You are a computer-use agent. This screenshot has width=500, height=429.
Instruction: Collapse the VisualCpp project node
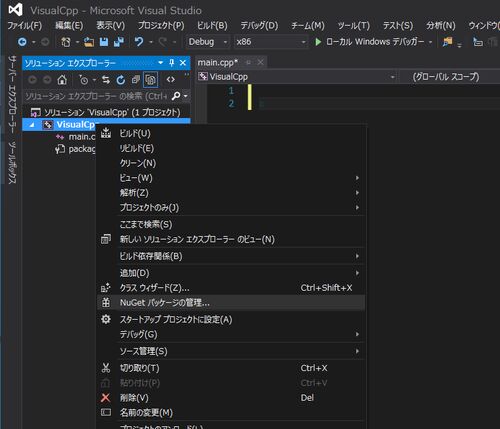pyautogui.click(x=32, y=125)
